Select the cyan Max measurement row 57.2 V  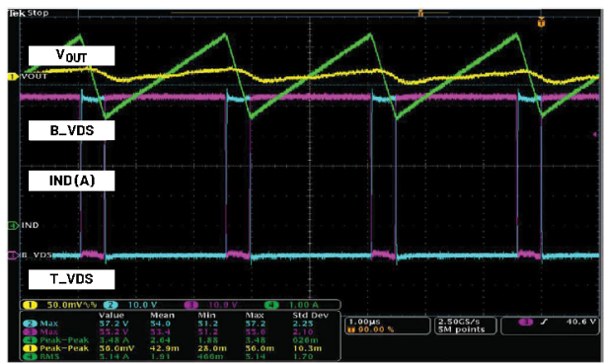click(180, 324)
